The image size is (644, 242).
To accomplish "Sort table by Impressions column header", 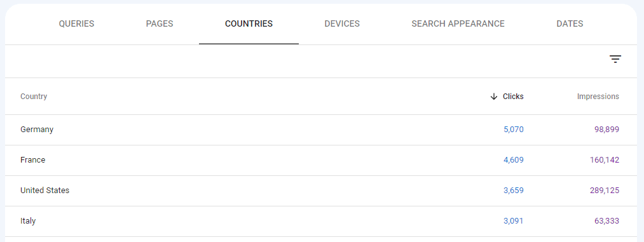I will (598, 97).
